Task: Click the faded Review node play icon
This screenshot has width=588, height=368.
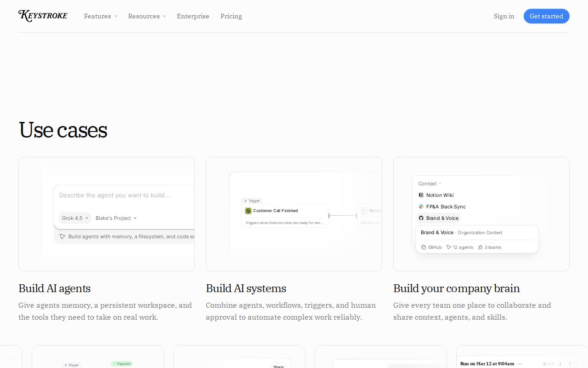Action: point(364,211)
